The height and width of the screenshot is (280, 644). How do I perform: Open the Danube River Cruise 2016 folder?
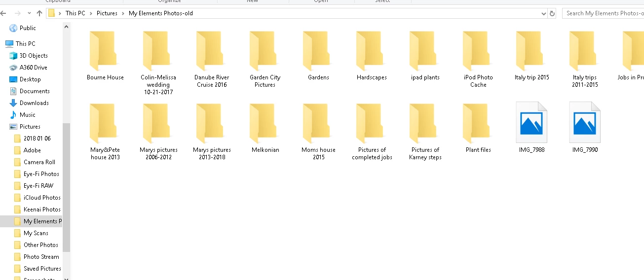click(212, 59)
